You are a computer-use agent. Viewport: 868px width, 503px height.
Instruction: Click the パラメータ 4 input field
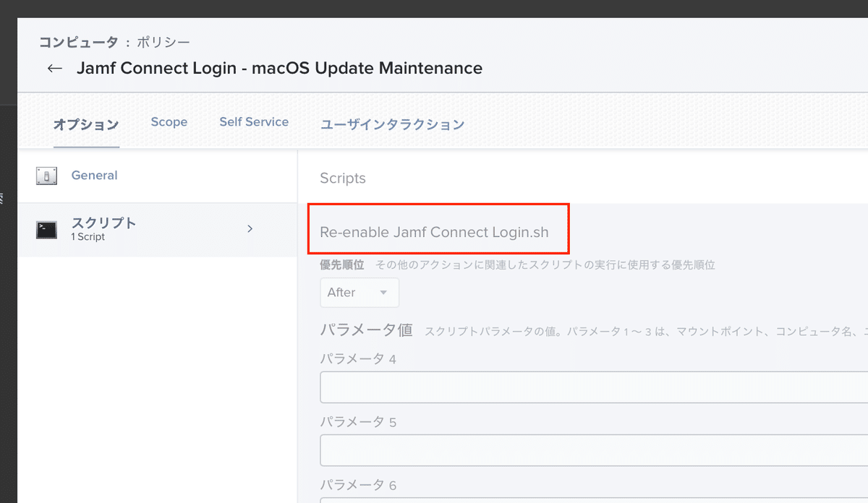coord(594,387)
